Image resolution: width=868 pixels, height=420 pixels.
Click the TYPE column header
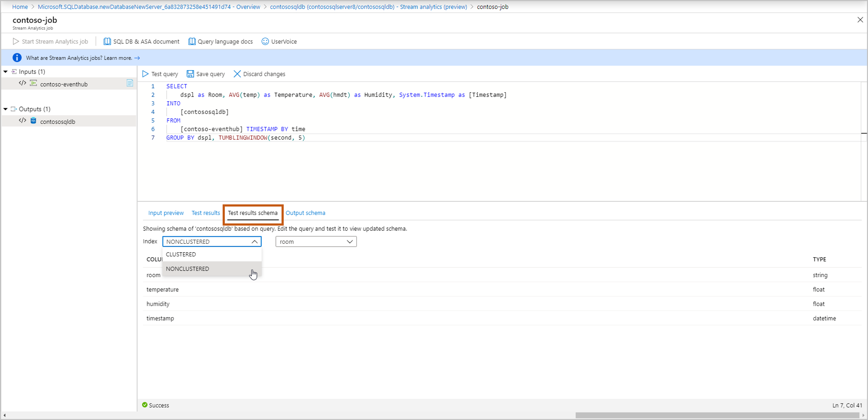(819, 259)
